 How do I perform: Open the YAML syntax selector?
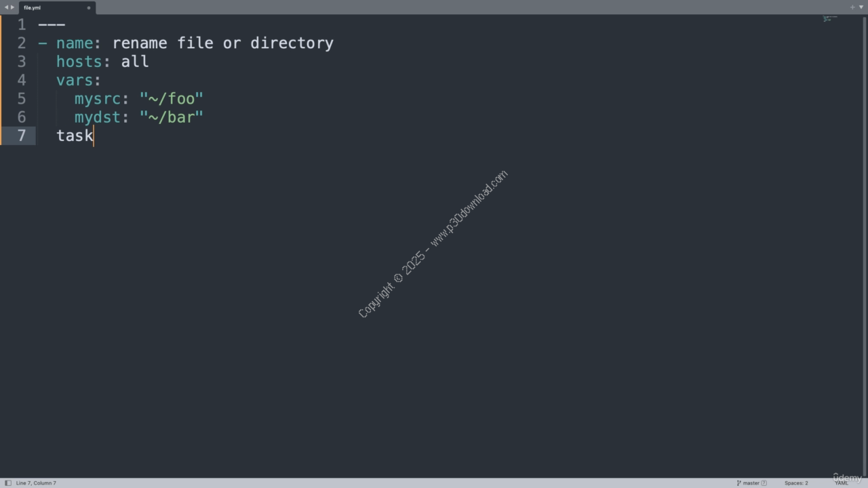pyautogui.click(x=842, y=483)
